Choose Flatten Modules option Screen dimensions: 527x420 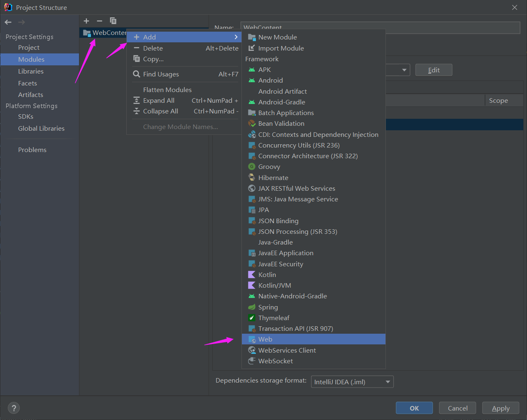coord(184,90)
